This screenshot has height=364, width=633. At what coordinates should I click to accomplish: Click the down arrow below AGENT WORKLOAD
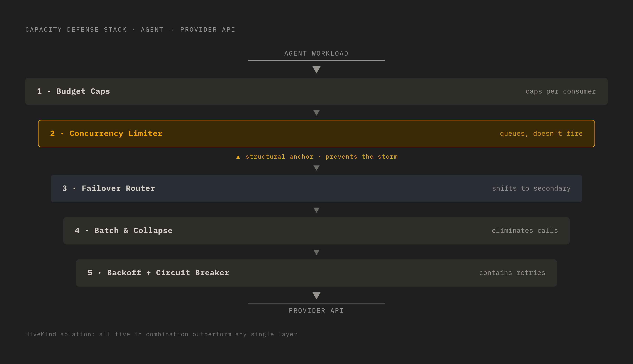[316, 69]
